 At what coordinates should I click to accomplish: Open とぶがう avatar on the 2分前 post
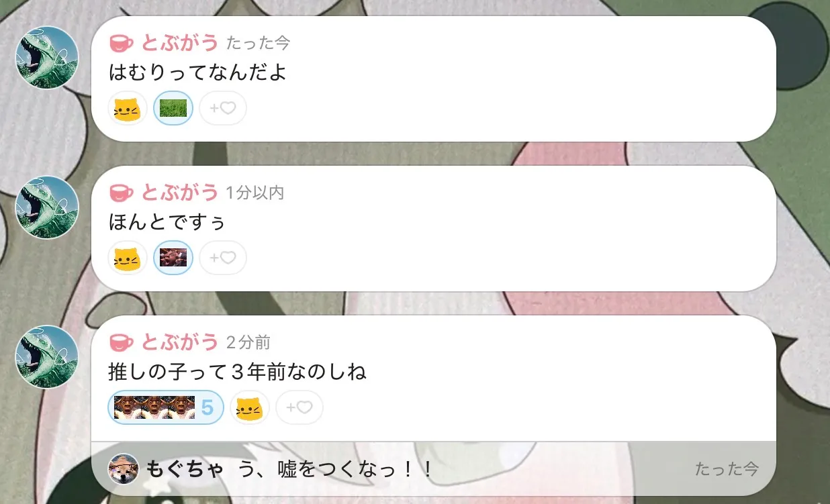pos(47,357)
